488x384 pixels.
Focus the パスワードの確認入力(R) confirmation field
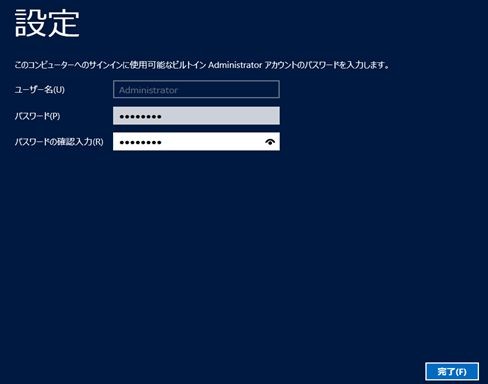(x=196, y=142)
